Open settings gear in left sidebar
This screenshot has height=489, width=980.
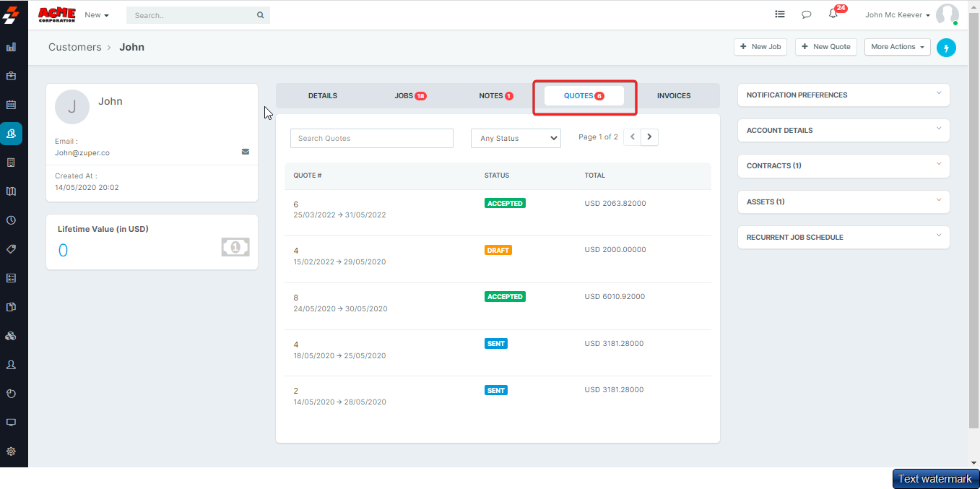coord(11,451)
